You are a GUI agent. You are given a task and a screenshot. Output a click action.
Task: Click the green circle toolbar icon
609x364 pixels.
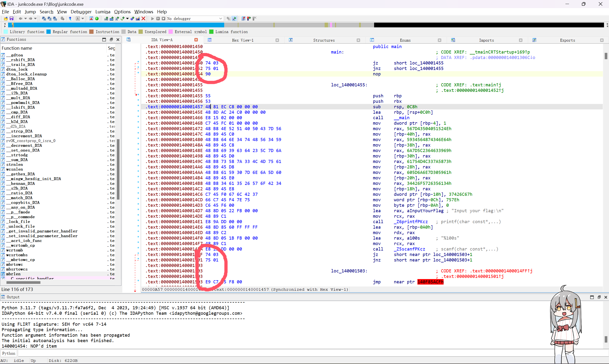point(97,19)
